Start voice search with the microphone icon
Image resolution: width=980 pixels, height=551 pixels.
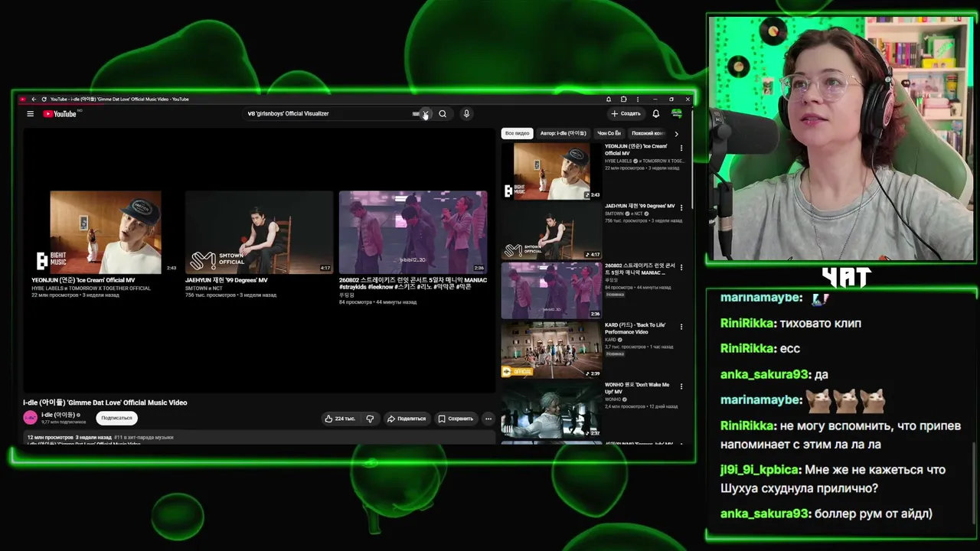tap(466, 114)
